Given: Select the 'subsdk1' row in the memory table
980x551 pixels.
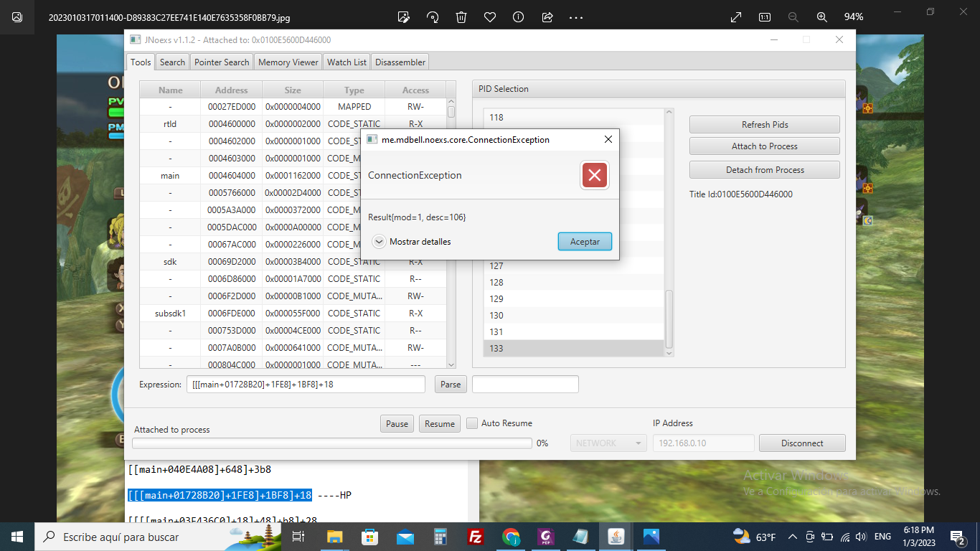Looking at the screenshot, I should pos(293,314).
